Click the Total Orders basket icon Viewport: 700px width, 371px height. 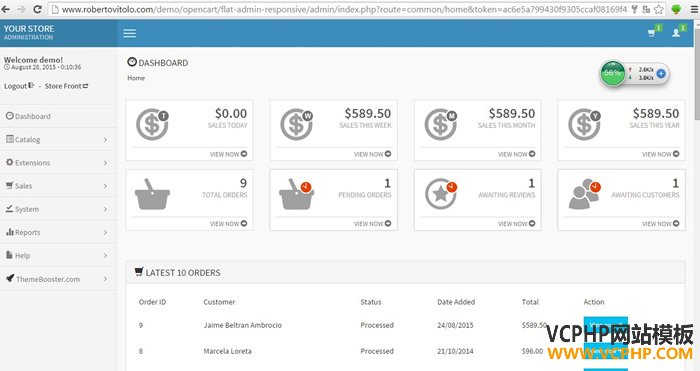[152, 195]
